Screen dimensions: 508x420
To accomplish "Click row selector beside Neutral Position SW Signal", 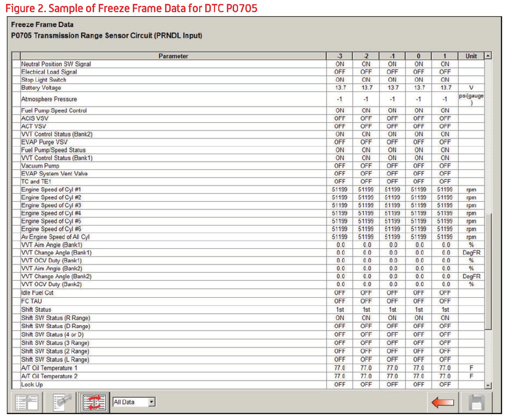I will tap(16, 64).
